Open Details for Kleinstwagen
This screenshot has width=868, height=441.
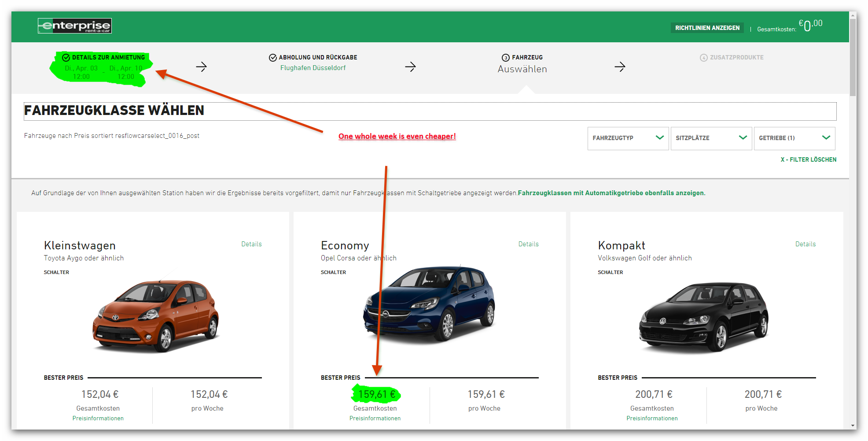251,244
